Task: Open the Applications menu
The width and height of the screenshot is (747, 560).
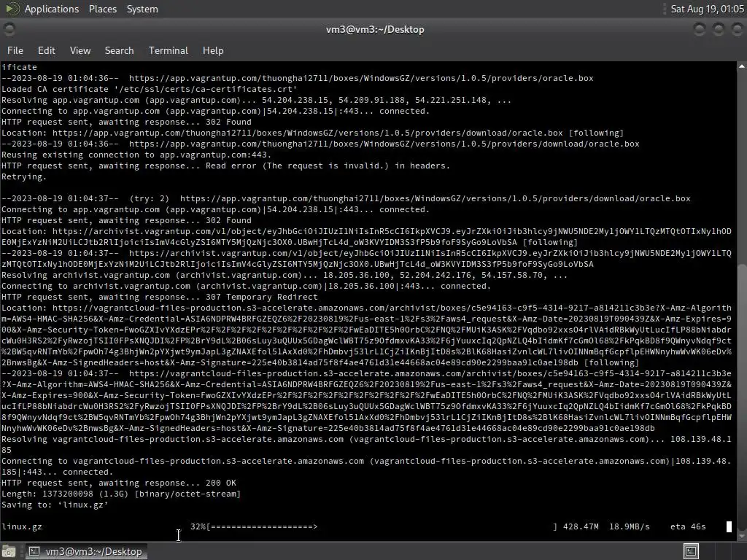Action: (x=52, y=9)
